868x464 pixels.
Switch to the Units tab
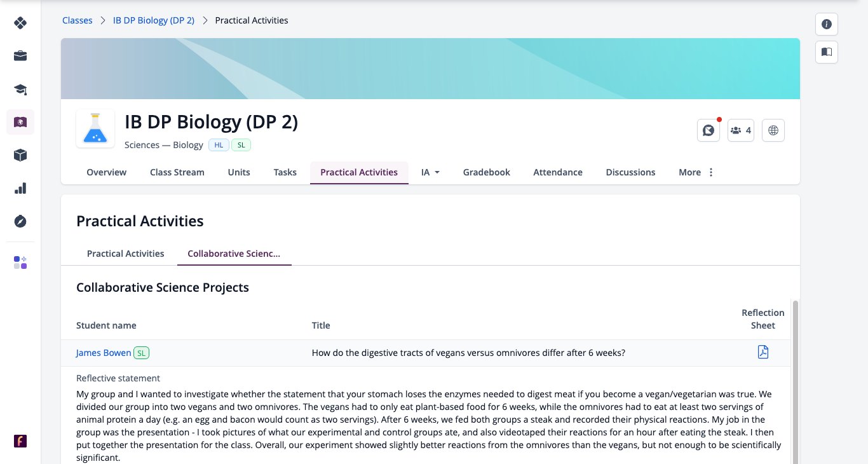[x=239, y=172]
